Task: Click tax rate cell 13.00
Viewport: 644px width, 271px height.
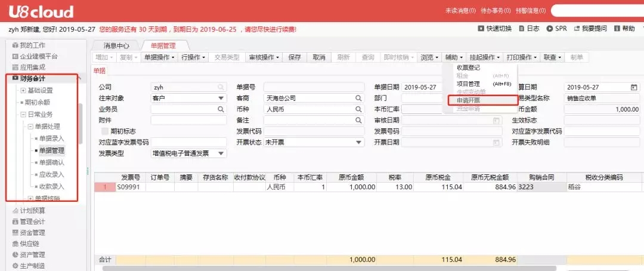Action: point(395,187)
